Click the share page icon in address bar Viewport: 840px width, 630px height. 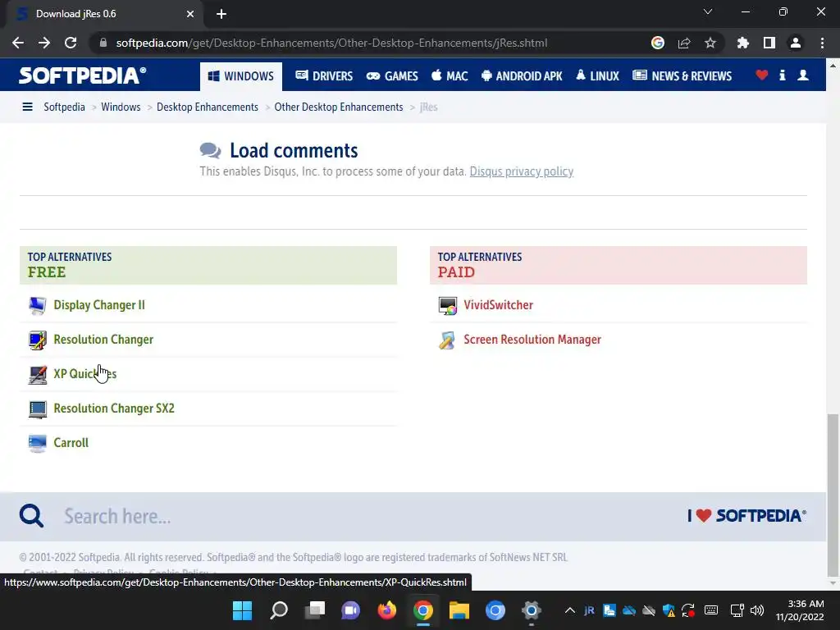click(684, 43)
